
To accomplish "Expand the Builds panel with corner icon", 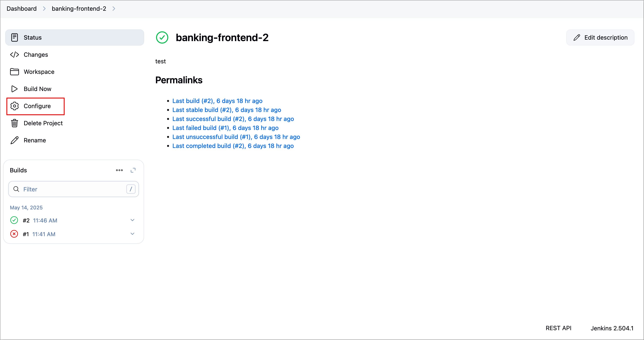I will [133, 170].
